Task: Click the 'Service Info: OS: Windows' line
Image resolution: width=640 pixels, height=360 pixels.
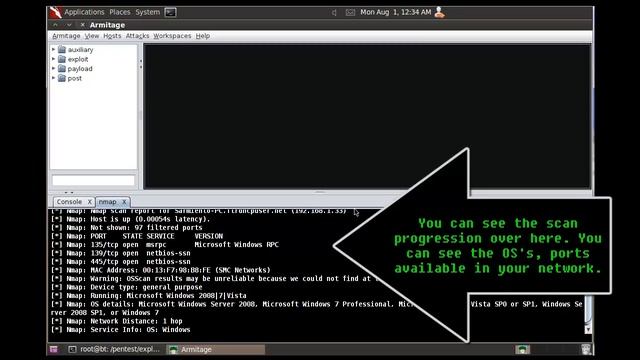Action: pyautogui.click(x=121, y=330)
